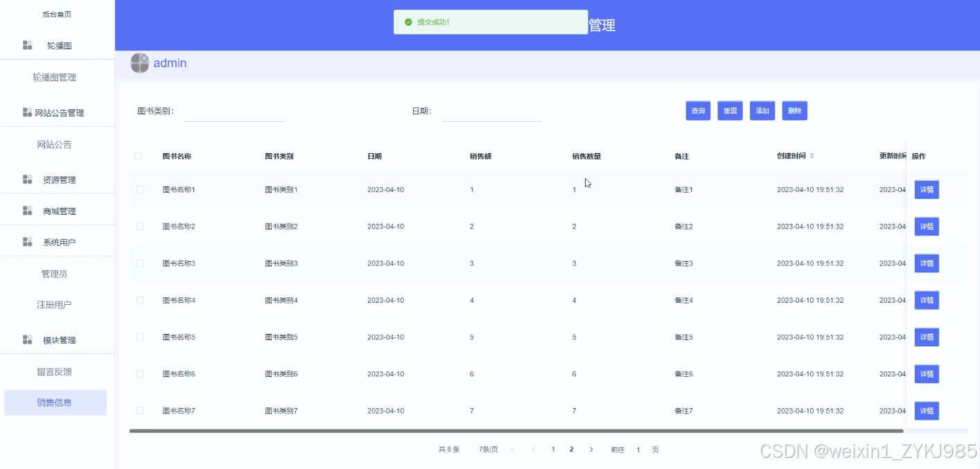Screen dimensions: 980x469
Task: Check the row checkbox for 图书名称7
Action: [141, 411]
